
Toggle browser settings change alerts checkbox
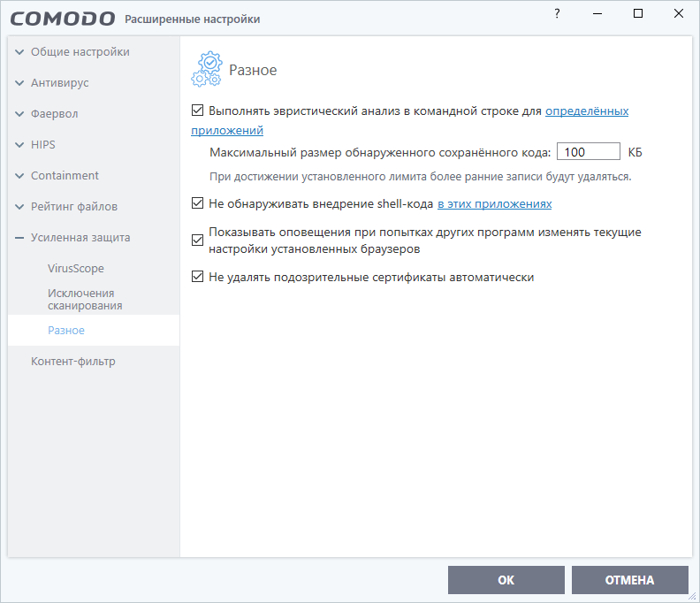click(x=197, y=240)
